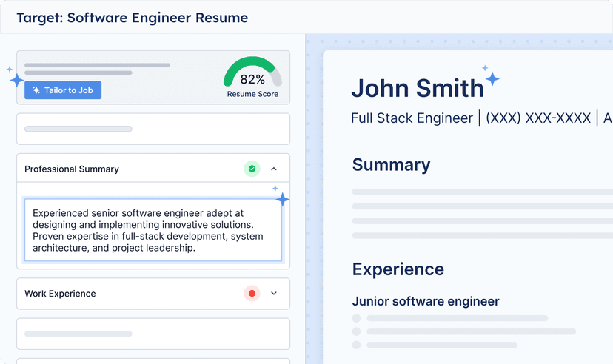Collapse the Professional Summary section chevron
The width and height of the screenshot is (613, 364).
[x=274, y=169]
